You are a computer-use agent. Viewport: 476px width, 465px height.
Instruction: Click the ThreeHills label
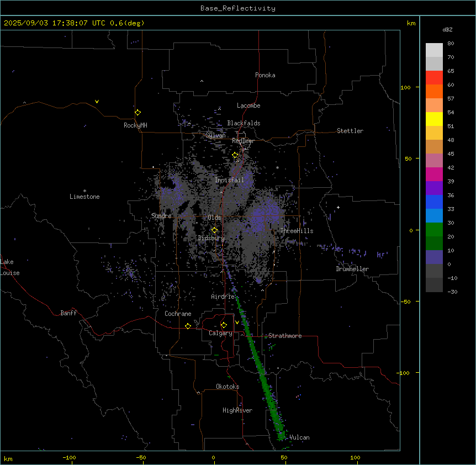pyautogui.click(x=297, y=231)
